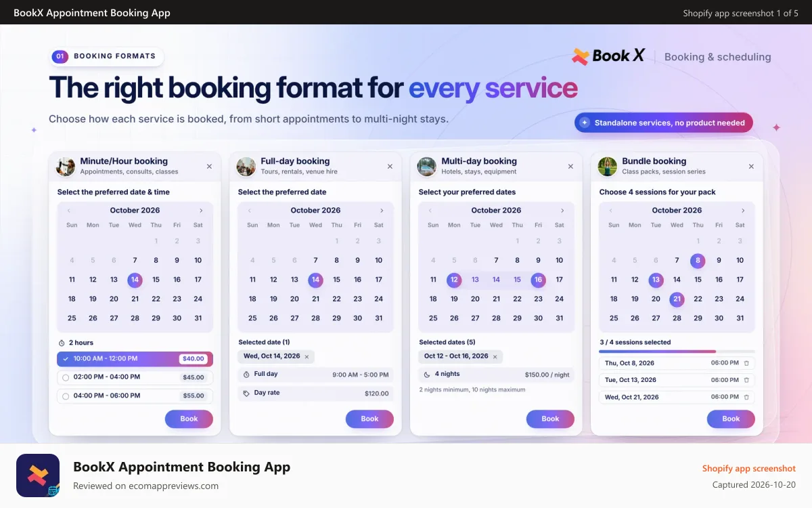The image size is (812, 508).
Task: Remove the Oct 12 - Oct 16 date chip
Action: [495, 356]
